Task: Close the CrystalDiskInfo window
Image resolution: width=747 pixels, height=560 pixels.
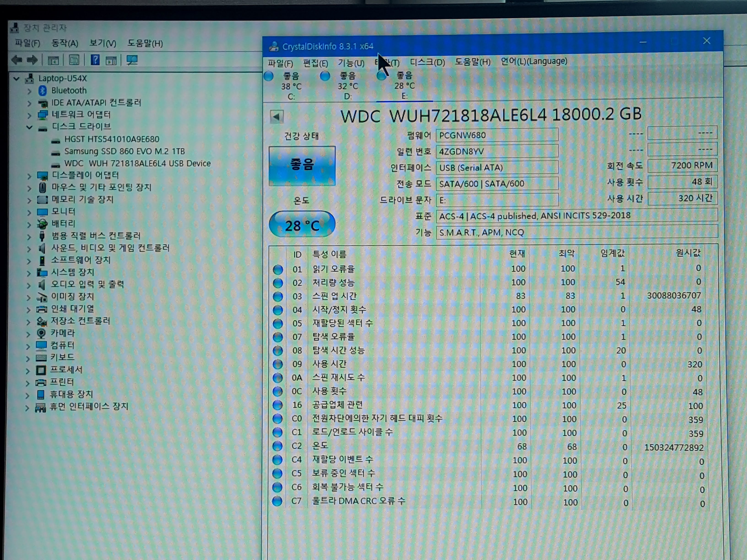Action: click(706, 41)
